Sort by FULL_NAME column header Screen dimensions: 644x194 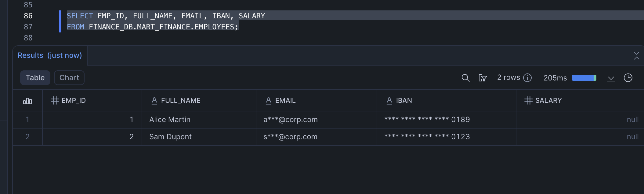(181, 101)
